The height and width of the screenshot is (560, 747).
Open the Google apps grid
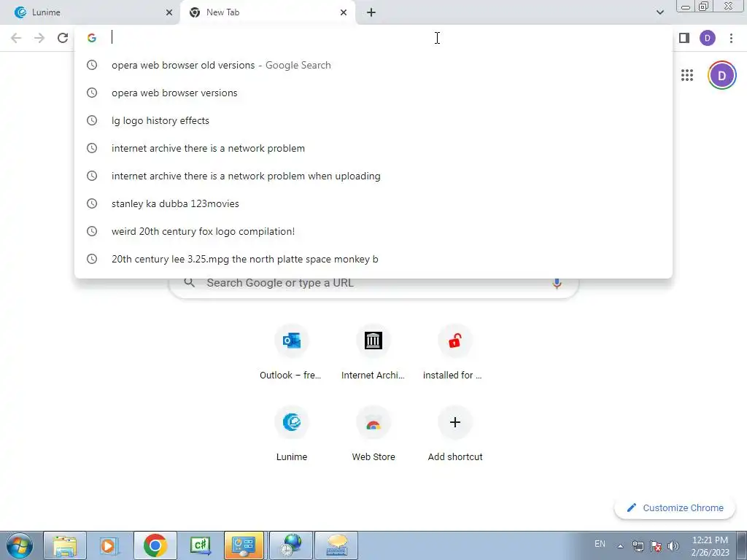[x=687, y=75]
